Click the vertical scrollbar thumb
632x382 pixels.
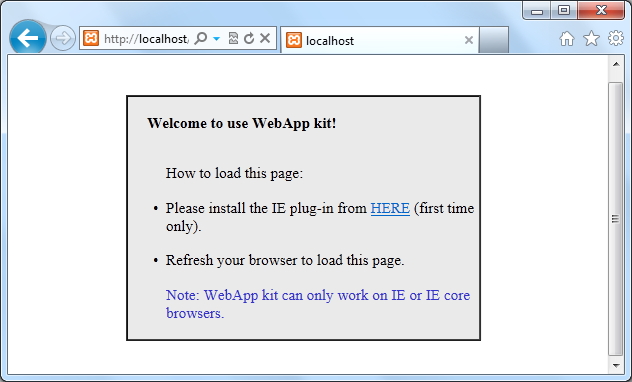[x=615, y=219]
